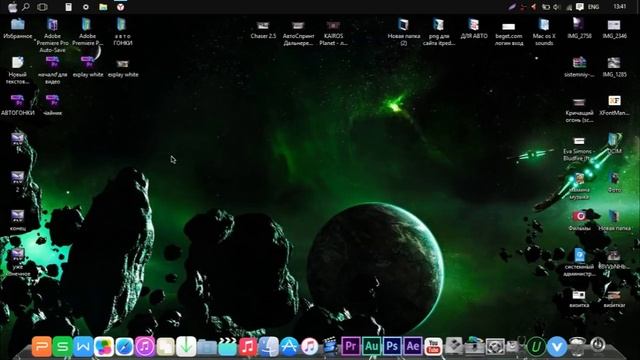Viewport: 640px width, 360px height.
Task: Open the purple iTunes icon in the dock
Action: pos(144,347)
